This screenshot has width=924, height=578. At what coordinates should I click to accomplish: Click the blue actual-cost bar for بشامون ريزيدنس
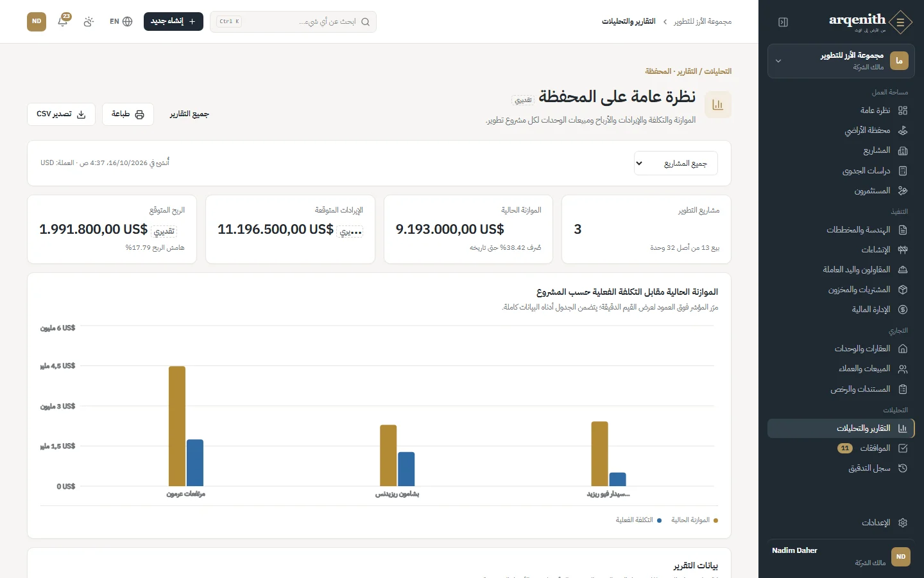(406, 469)
